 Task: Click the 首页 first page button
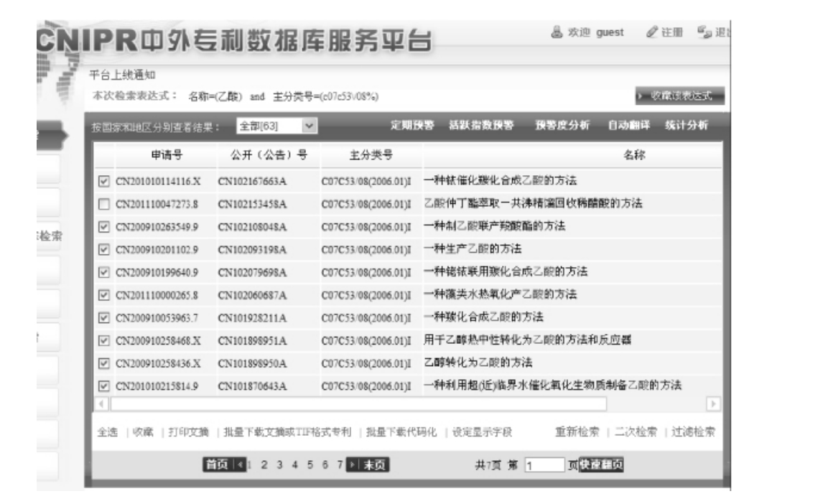(218, 465)
